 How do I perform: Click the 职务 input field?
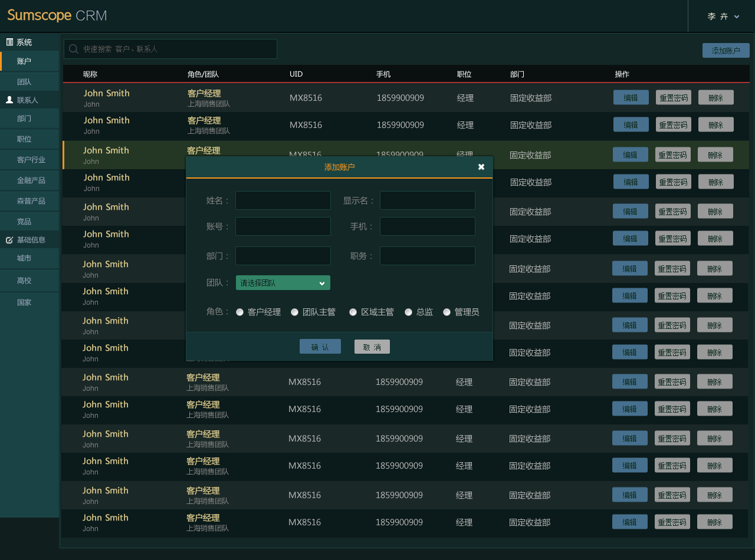(x=428, y=256)
